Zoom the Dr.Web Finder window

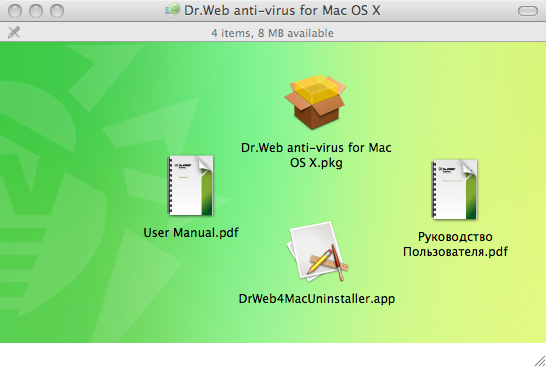(x=56, y=11)
